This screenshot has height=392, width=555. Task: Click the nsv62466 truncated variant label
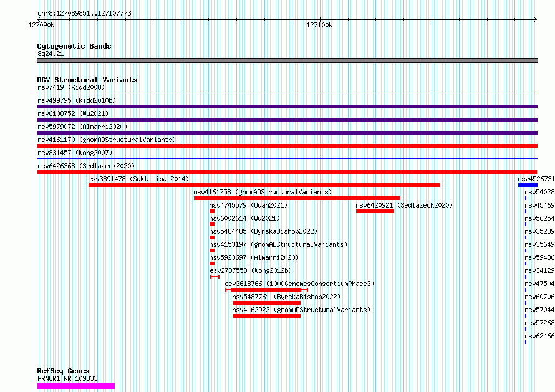click(x=540, y=336)
